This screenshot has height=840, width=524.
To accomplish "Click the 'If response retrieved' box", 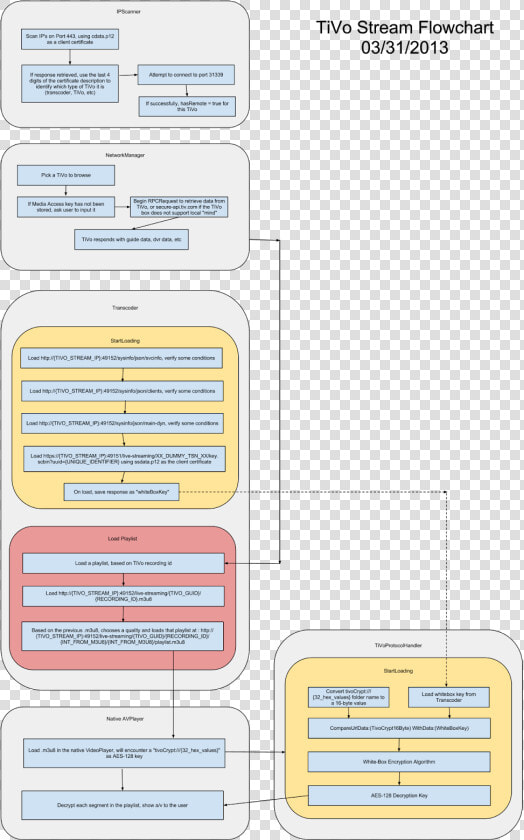I will (70, 84).
